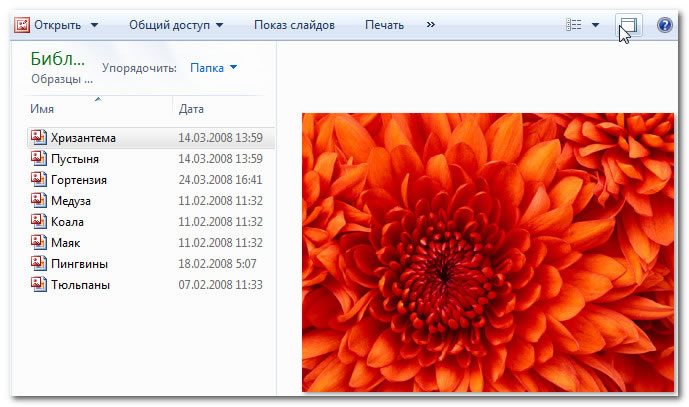The height and width of the screenshot is (407, 689).
Task: Select the Тюльпаны file
Action: coord(80,285)
